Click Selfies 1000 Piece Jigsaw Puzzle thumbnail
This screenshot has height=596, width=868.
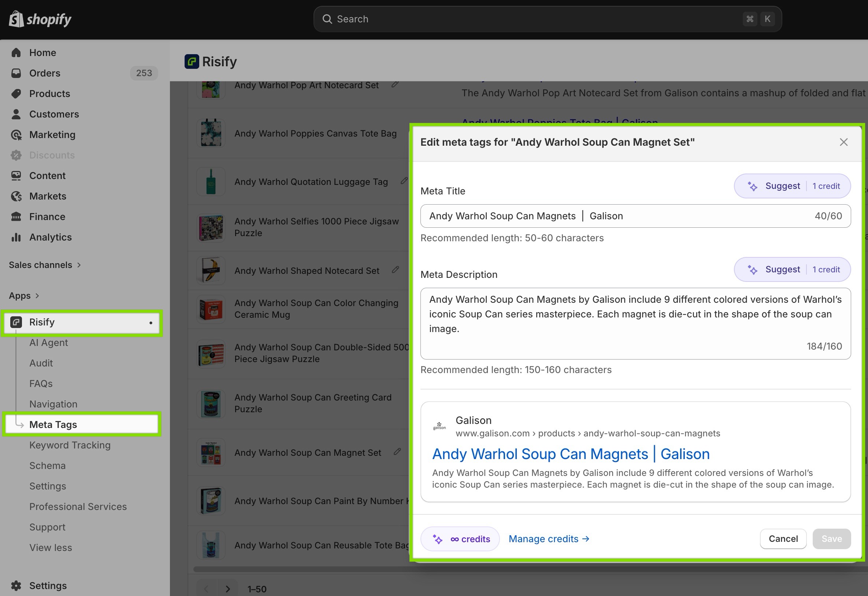[x=211, y=227]
